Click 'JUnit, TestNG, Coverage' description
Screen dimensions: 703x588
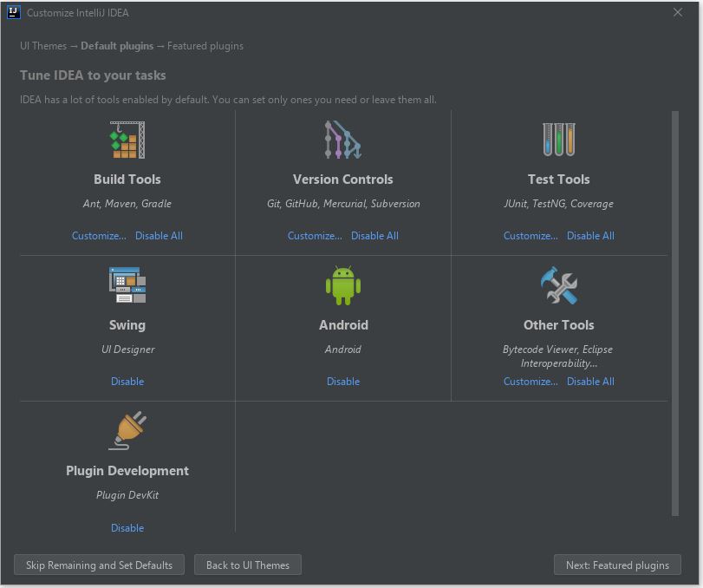click(x=558, y=204)
